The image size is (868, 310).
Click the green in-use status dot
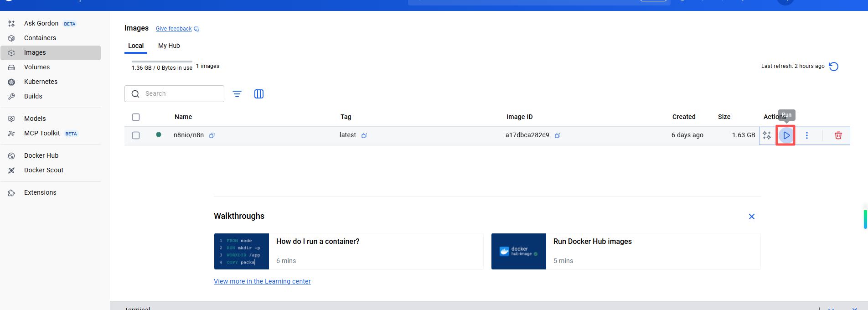click(x=159, y=134)
